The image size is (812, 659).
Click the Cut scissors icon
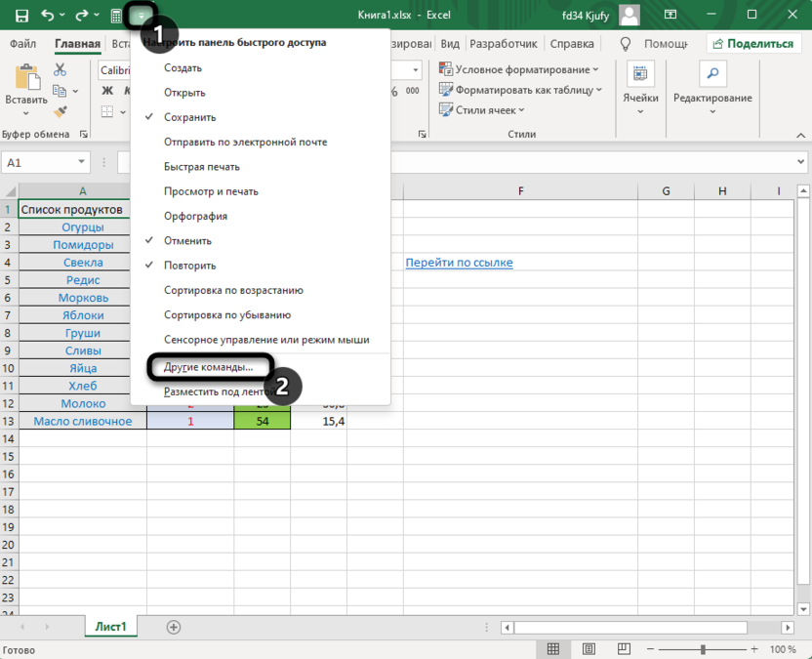[61, 70]
